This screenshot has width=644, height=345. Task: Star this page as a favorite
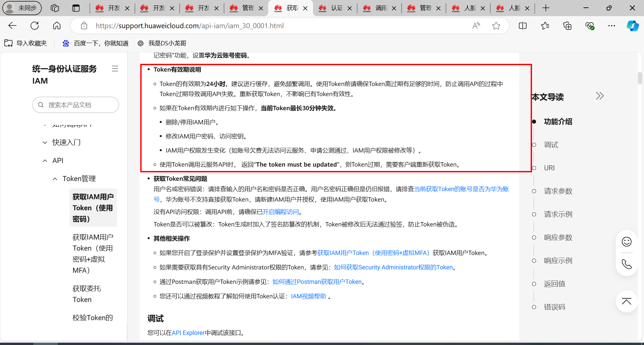click(x=496, y=26)
